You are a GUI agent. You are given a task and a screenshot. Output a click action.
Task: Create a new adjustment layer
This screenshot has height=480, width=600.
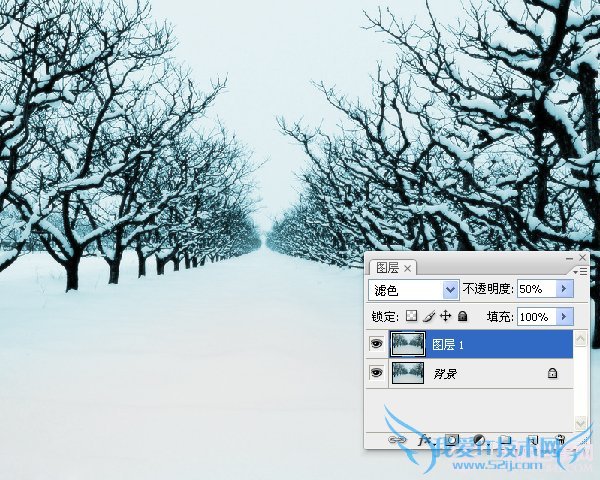pyautogui.click(x=479, y=440)
